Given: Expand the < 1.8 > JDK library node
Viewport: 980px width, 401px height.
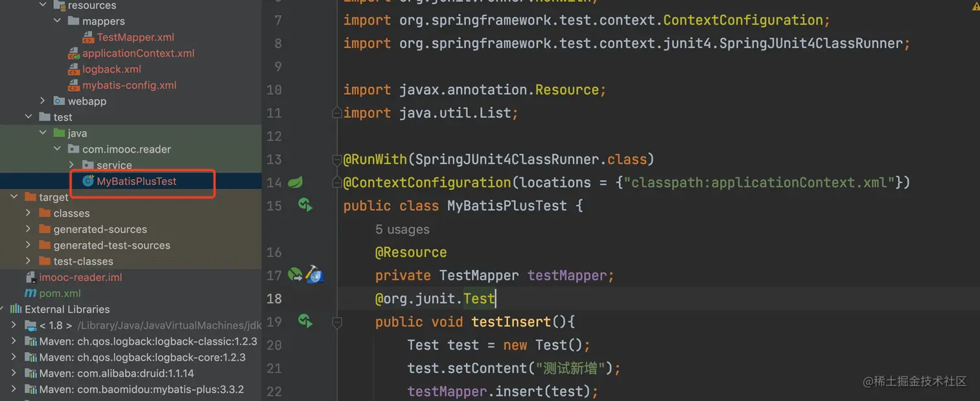Looking at the screenshot, I should coord(14,325).
